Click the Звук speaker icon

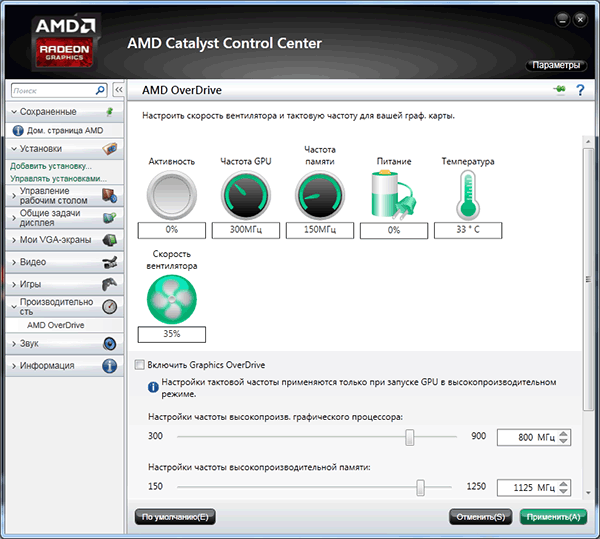[x=110, y=344]
